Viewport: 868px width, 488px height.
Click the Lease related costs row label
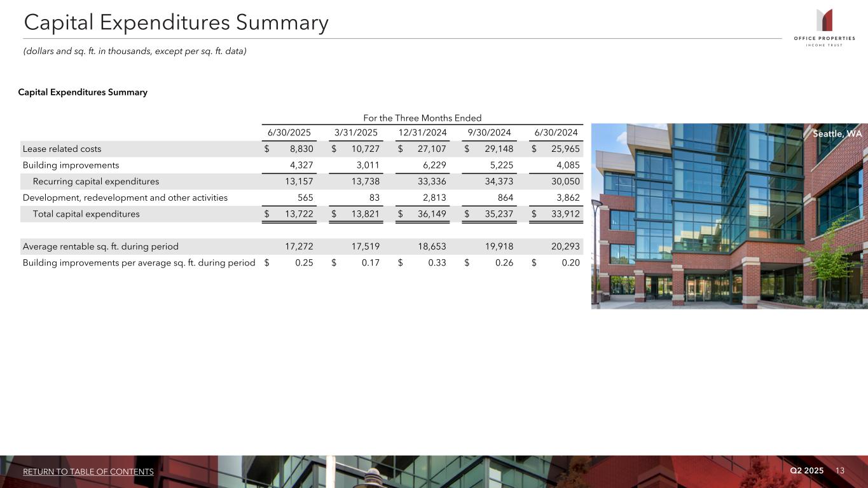click(62, 149)
